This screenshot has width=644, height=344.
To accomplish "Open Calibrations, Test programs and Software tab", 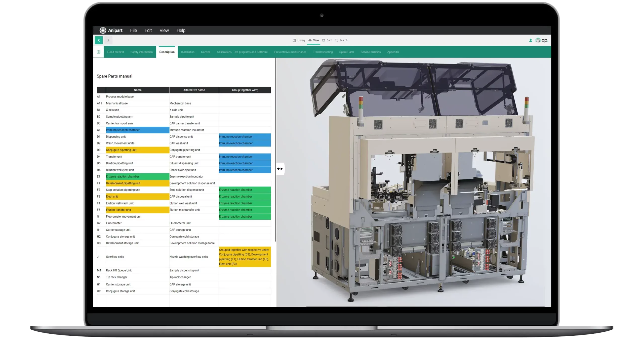I will (242, 52).
